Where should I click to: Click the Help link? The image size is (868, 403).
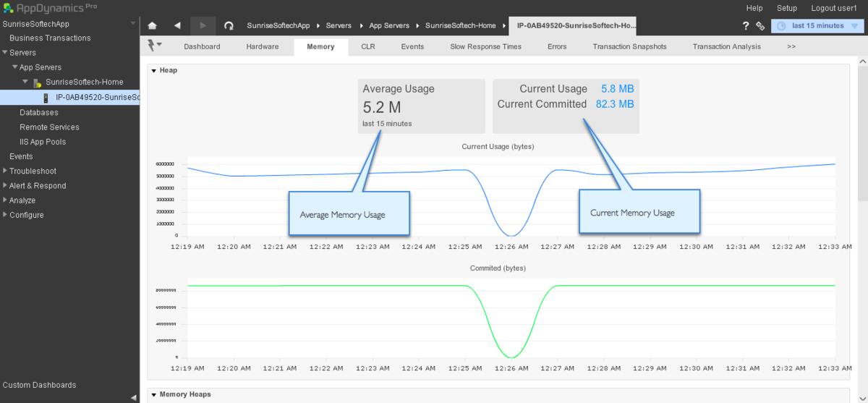754,8
